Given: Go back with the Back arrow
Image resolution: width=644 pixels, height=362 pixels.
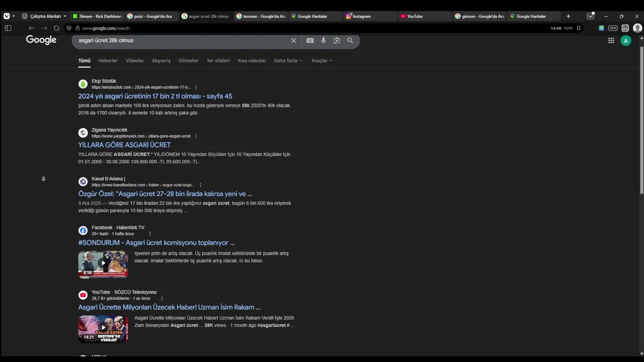Looking at the screenshot, I should [x=32, y=28].
